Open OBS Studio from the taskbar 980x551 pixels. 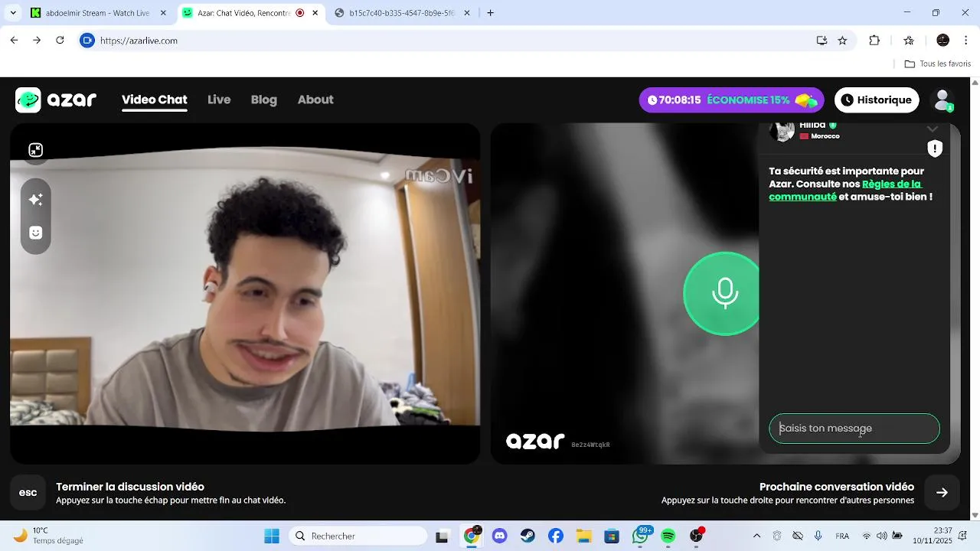click(696, 536)
